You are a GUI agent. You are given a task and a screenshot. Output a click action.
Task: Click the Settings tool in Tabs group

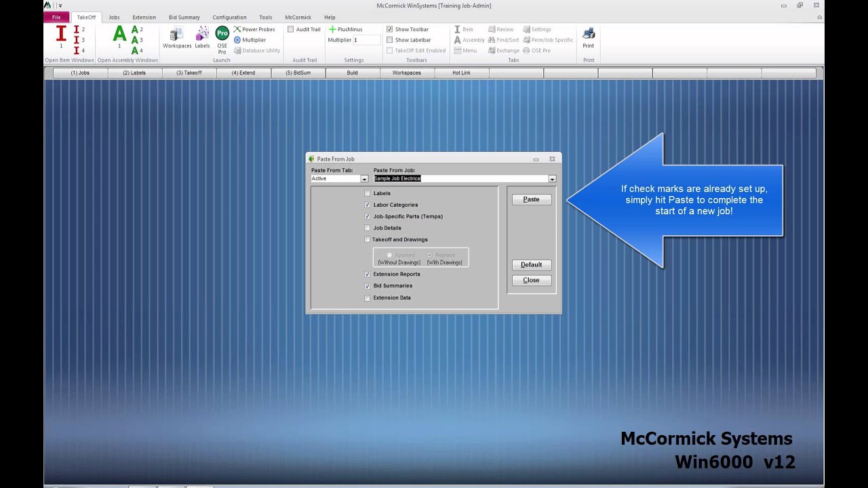pos(537,30)
